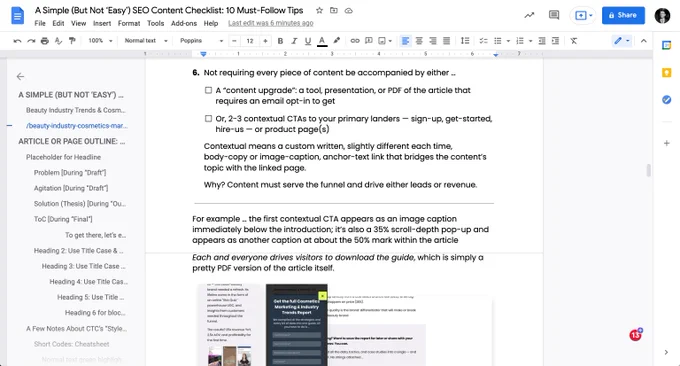Open the highlight color picker
Viewport: 680px width, 366px height.
(x=336, y=41)
